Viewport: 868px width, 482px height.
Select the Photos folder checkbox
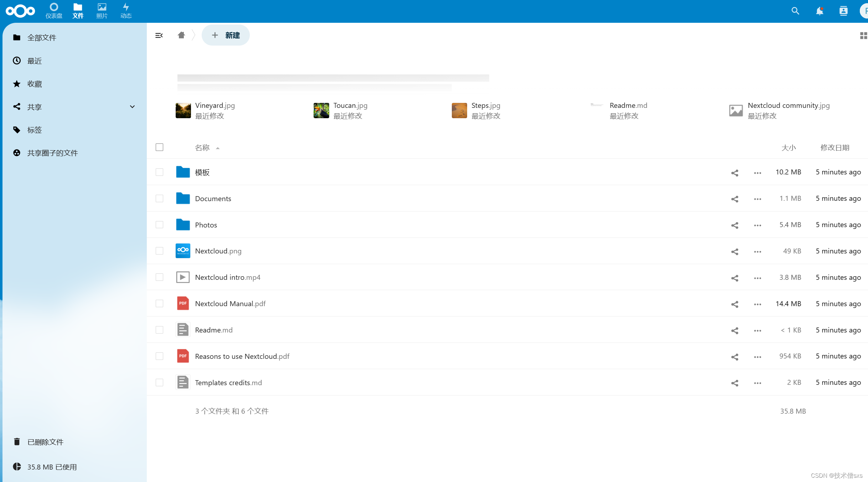click(159, 225)
